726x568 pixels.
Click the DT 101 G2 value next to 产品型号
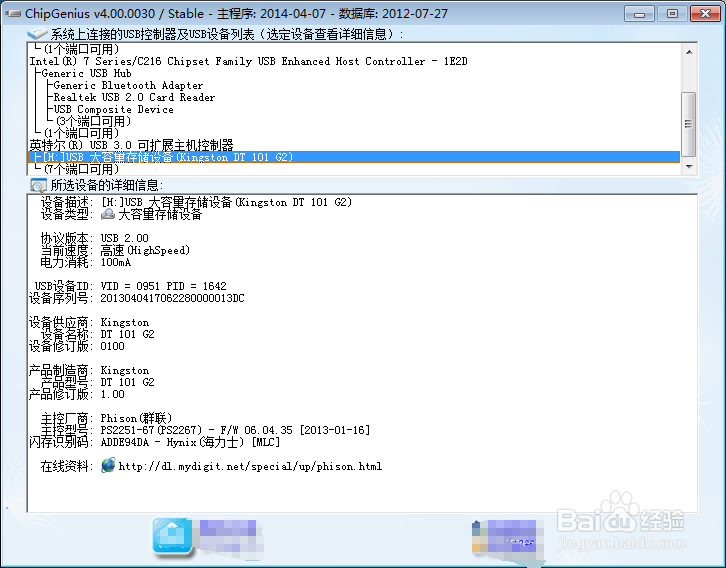point(127,382)
